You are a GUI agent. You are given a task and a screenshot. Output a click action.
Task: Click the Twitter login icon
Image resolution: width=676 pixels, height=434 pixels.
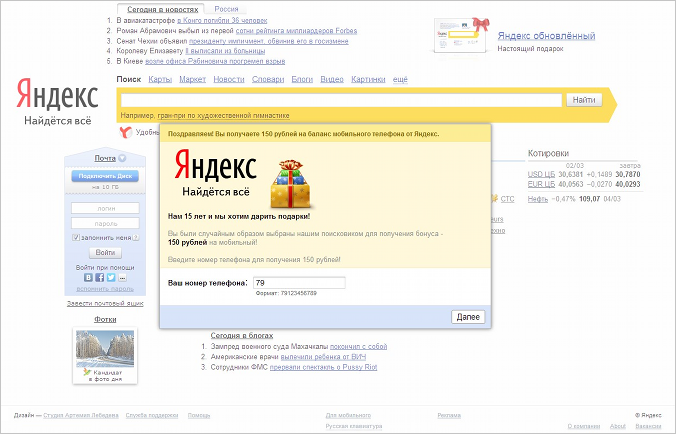click(111, 278)
